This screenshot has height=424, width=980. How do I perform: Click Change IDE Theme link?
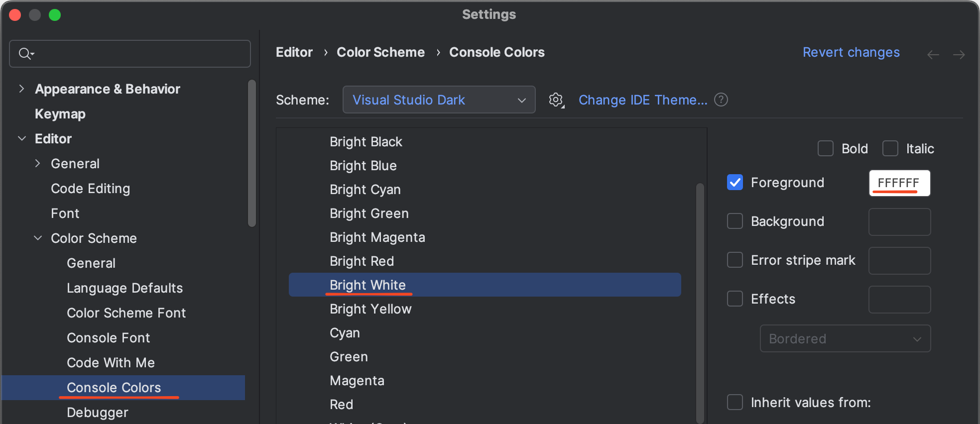coord(642,100)
